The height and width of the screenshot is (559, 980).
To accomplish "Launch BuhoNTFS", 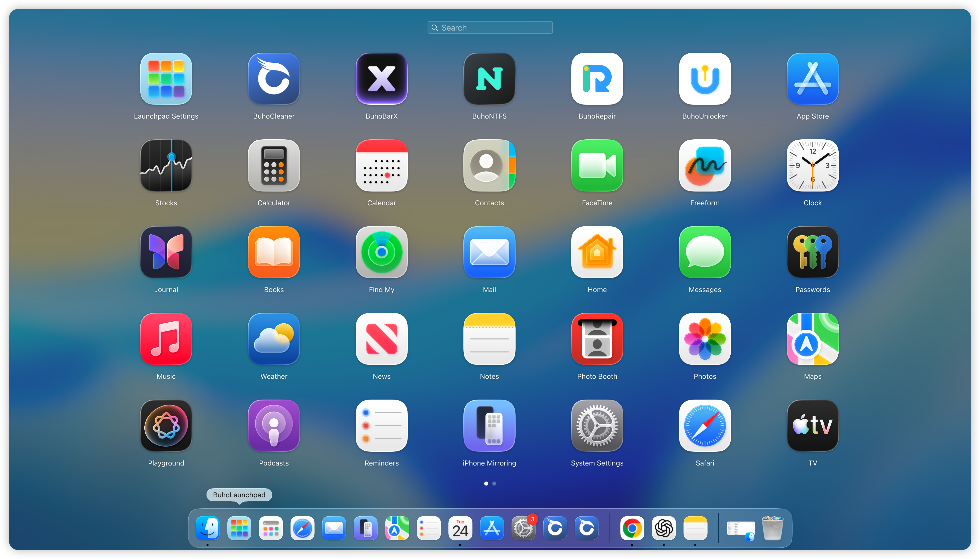I will tap(489, 79).
